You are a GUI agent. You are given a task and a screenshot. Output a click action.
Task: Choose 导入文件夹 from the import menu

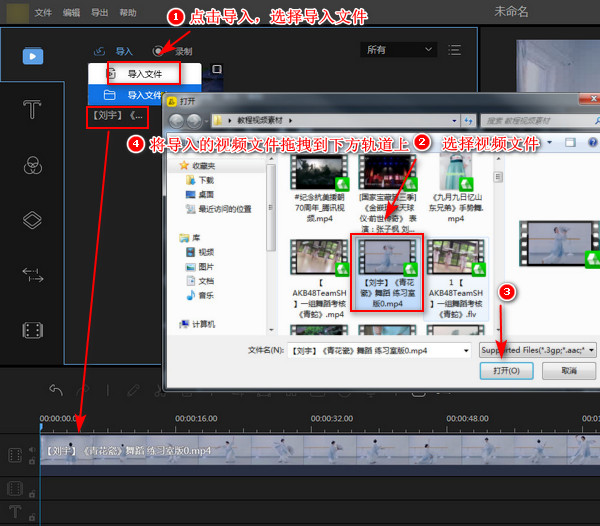pyautogui.click(x=126, y=95)
